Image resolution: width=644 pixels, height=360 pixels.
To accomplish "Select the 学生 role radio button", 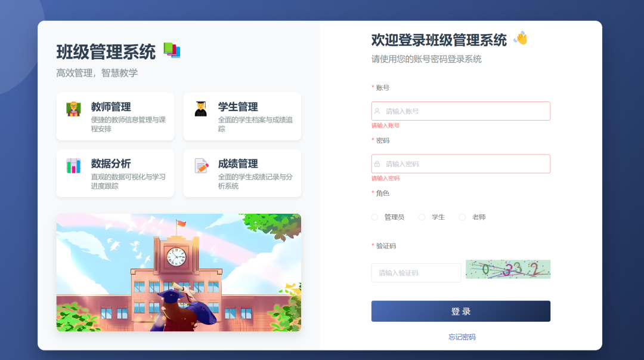I will (x=422, y=217).
